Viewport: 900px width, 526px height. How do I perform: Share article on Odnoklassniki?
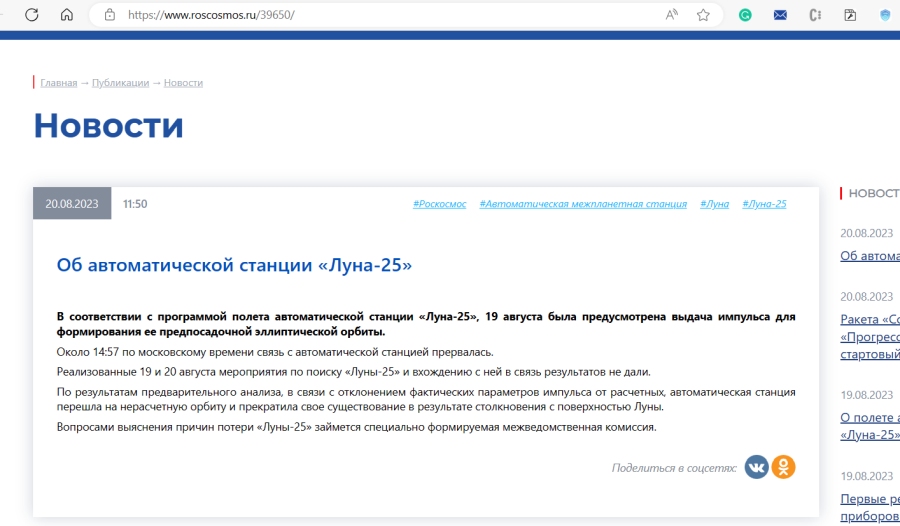click(x=783, y=467)
